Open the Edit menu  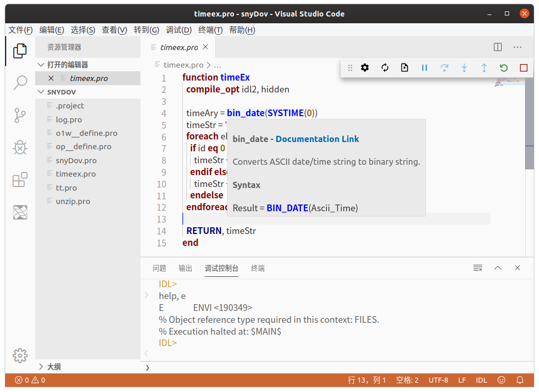tap(52, 30)
